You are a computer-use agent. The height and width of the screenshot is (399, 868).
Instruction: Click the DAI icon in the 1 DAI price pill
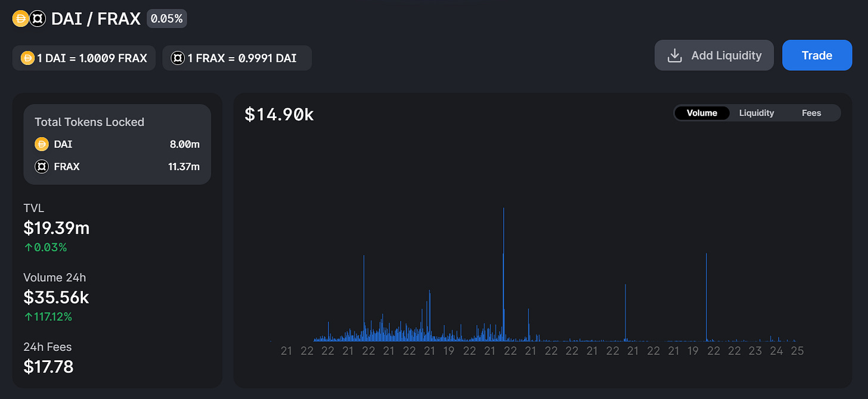27,58
